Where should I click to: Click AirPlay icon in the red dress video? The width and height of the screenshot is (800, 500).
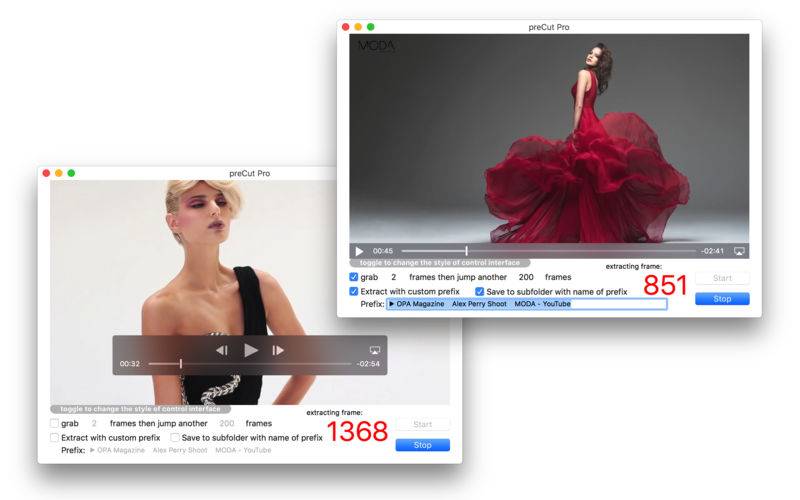(739, 251)
